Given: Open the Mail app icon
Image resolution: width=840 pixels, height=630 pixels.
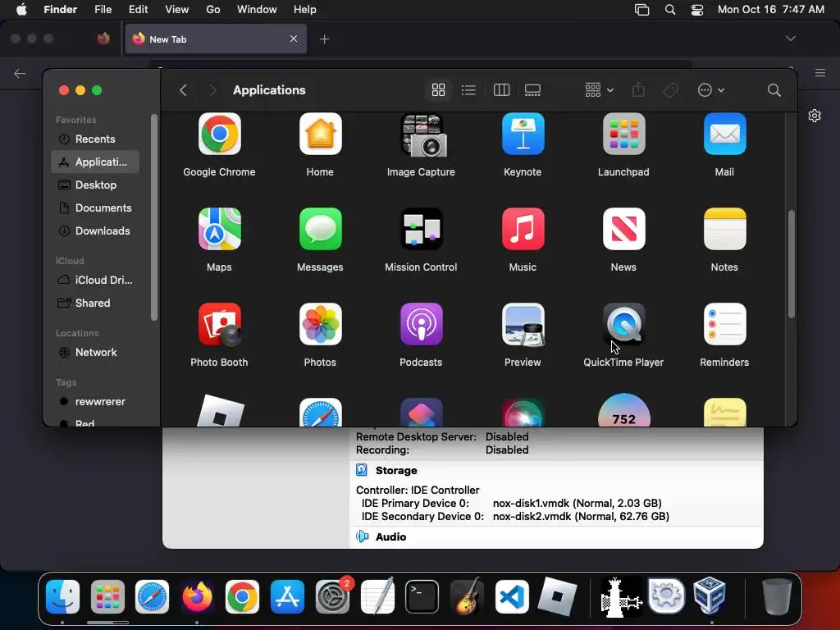Looking at the screenshot, I should point(724,134).
